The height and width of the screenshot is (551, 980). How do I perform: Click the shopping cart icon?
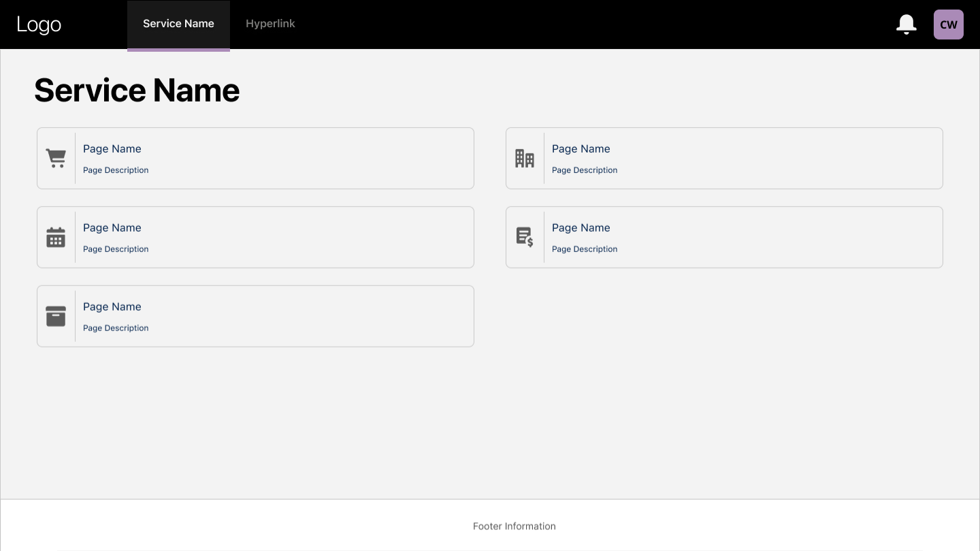coord(56,158)
